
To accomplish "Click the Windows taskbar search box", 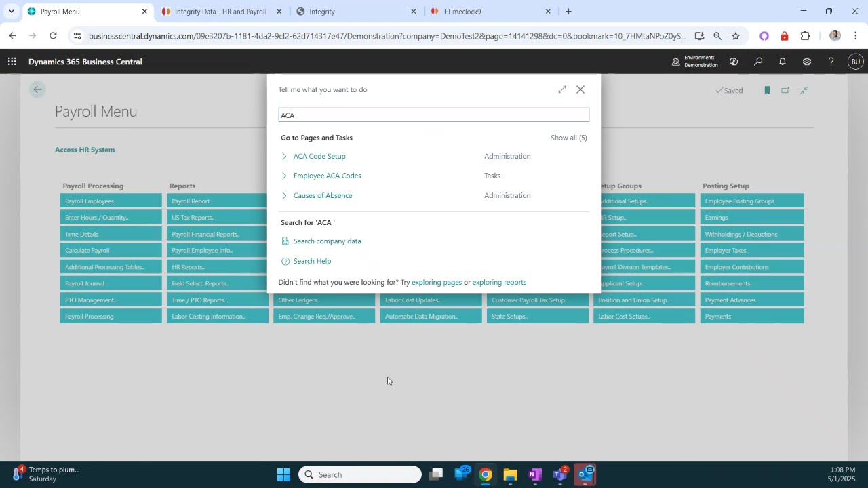I will pos(360,474).
